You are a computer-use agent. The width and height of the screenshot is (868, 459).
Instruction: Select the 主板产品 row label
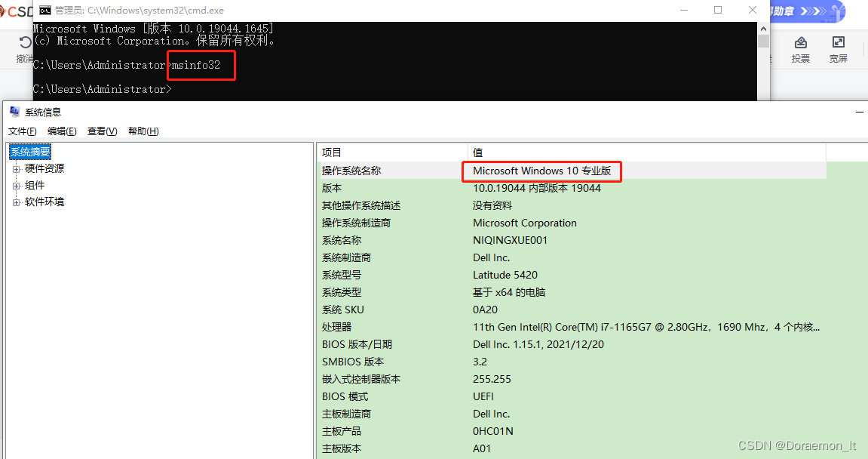point(342,431)
